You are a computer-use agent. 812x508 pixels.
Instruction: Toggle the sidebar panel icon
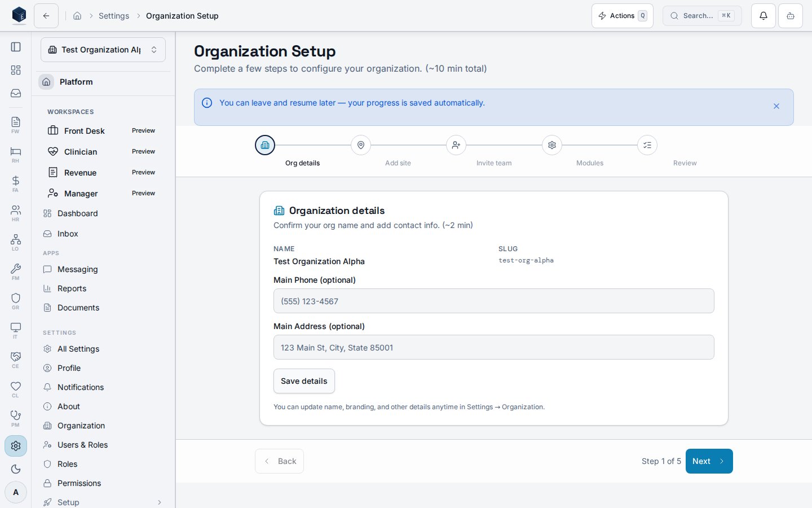[16, 47]
